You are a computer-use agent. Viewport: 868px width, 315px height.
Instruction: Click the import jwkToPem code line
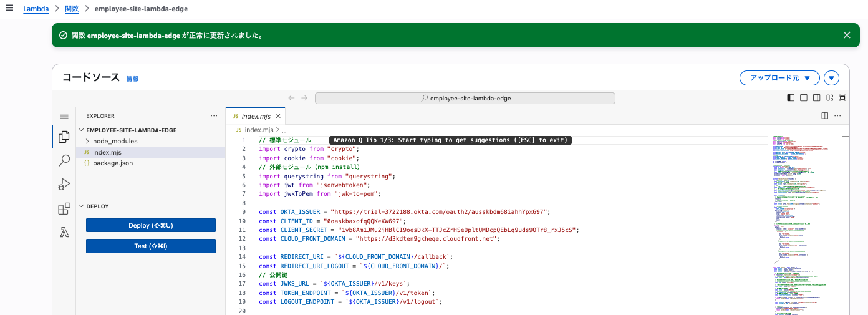pos(321,194)
